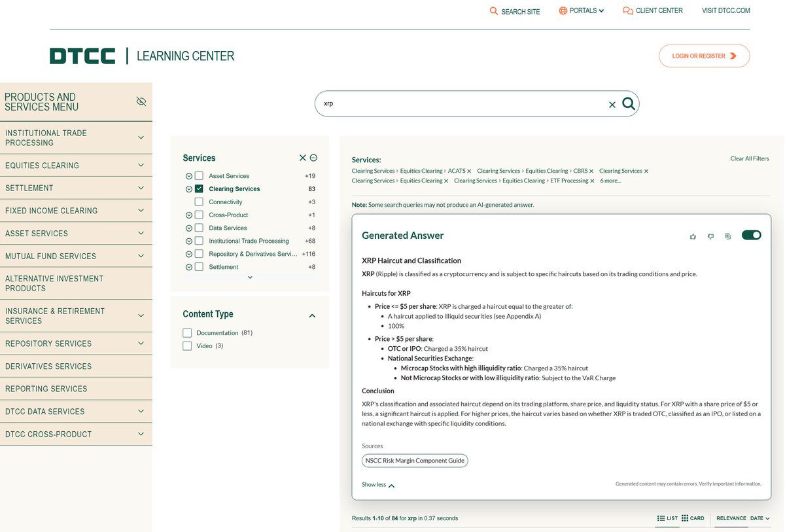Uncheck the Clearing Services checkbox

pos(199,189)
